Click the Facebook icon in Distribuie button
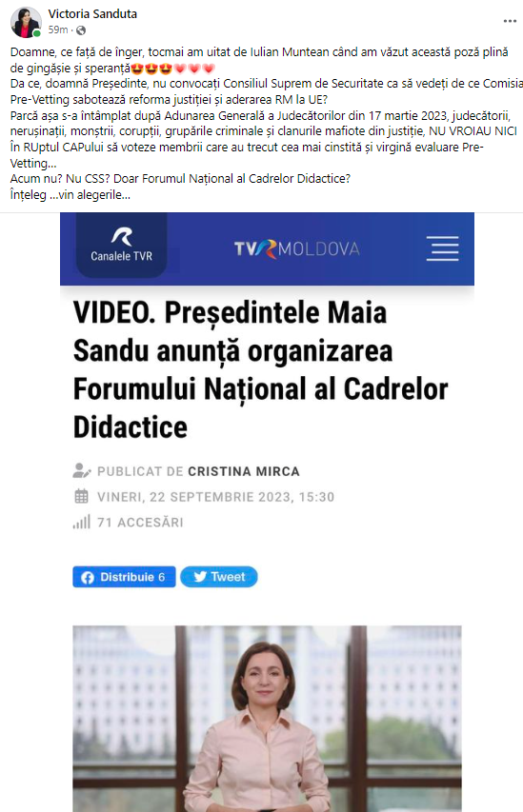This screenshot has width=523, height=812. pyautogui.click(x=88, y=578)
